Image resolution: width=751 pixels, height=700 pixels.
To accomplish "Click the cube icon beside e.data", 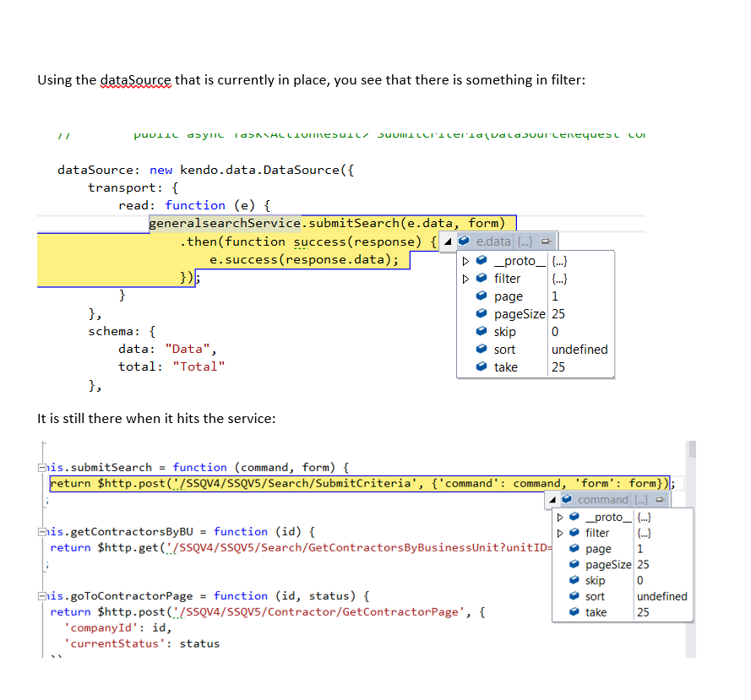I will [x=464, y=241].
